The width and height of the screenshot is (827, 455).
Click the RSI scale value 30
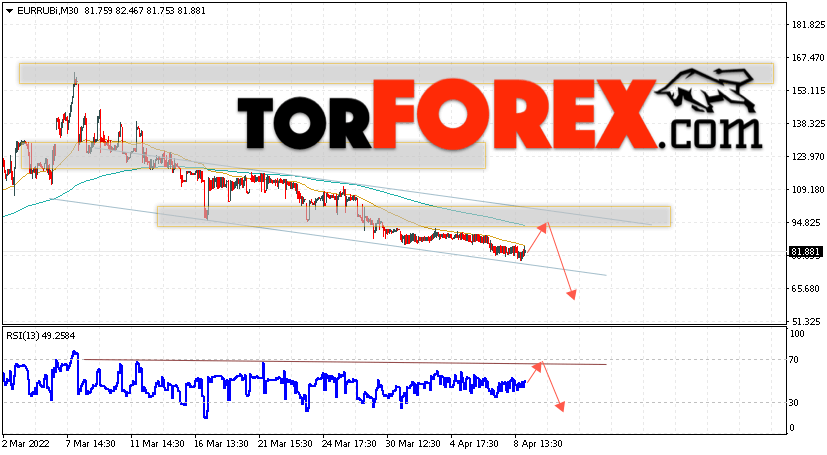click(x=794, y=402)
